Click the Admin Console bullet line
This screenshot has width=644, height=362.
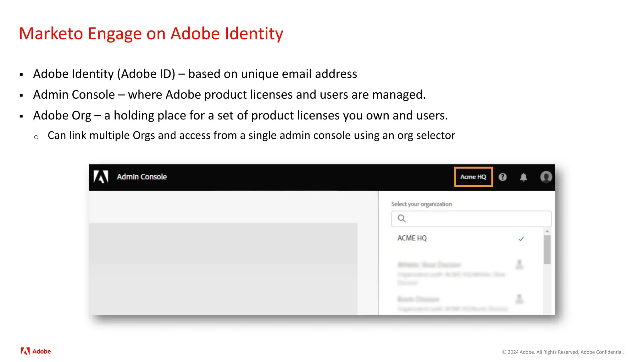click(230, 95)
